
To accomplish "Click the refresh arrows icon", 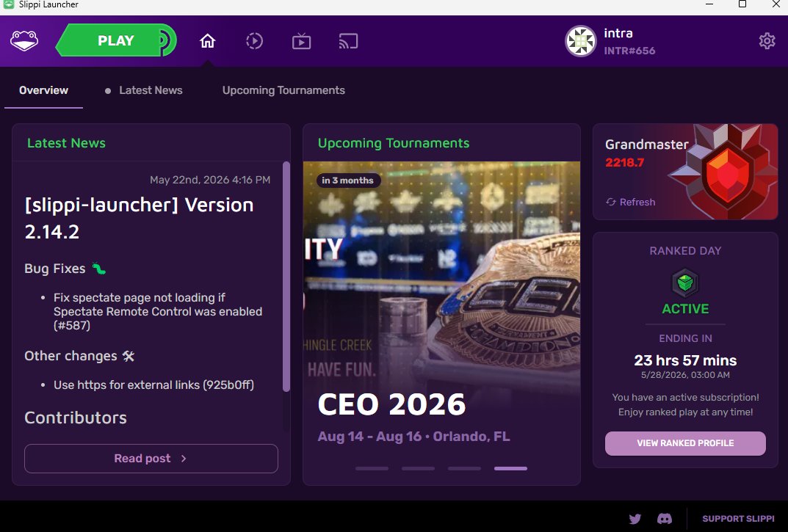I will coord(610,202).
